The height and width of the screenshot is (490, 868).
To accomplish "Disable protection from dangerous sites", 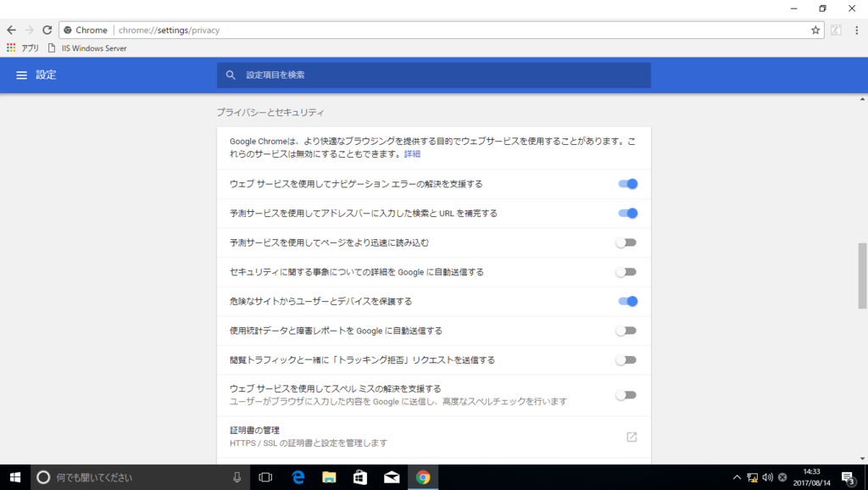I will 626,301.
